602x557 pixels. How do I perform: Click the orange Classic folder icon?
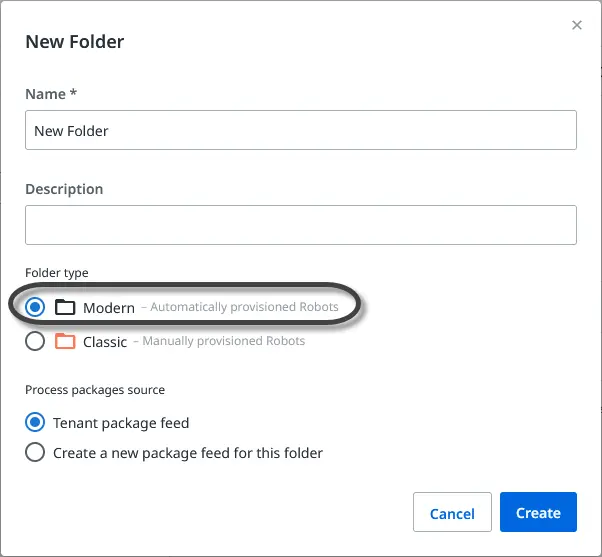click(x=65, y=341)
